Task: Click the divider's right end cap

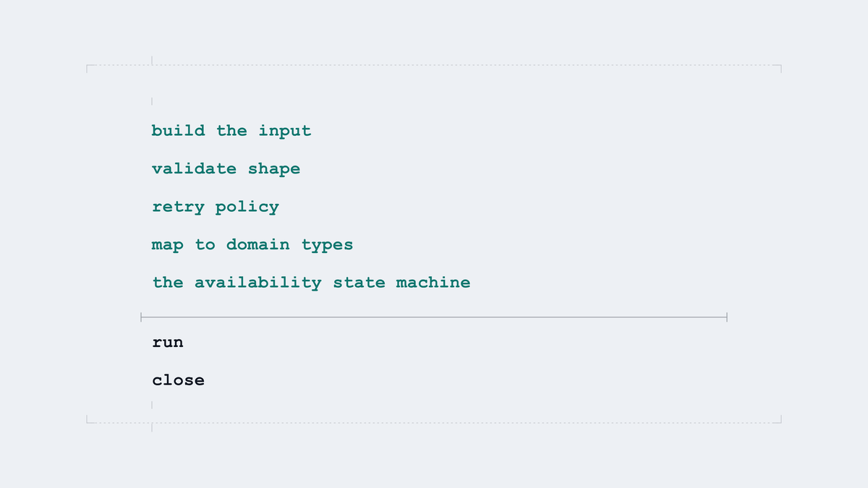Action: click(726, 317)
